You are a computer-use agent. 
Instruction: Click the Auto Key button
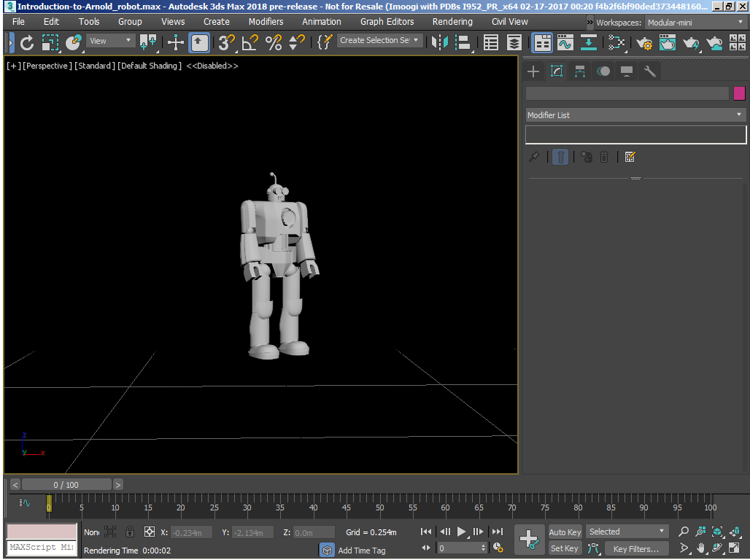tap(565, 532)
